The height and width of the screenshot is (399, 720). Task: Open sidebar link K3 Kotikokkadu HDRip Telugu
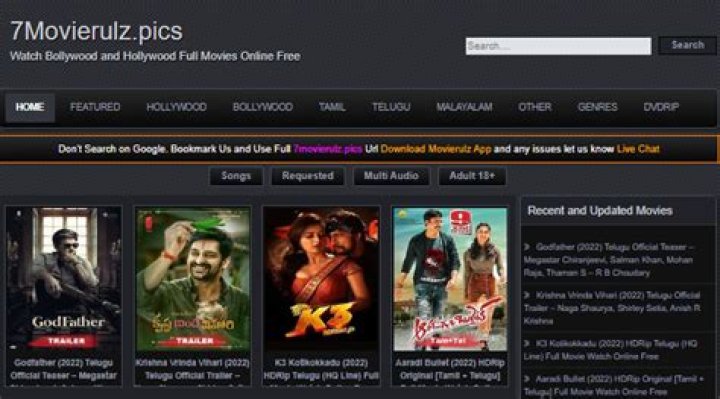pyautogui.click(x=610, y=350)
